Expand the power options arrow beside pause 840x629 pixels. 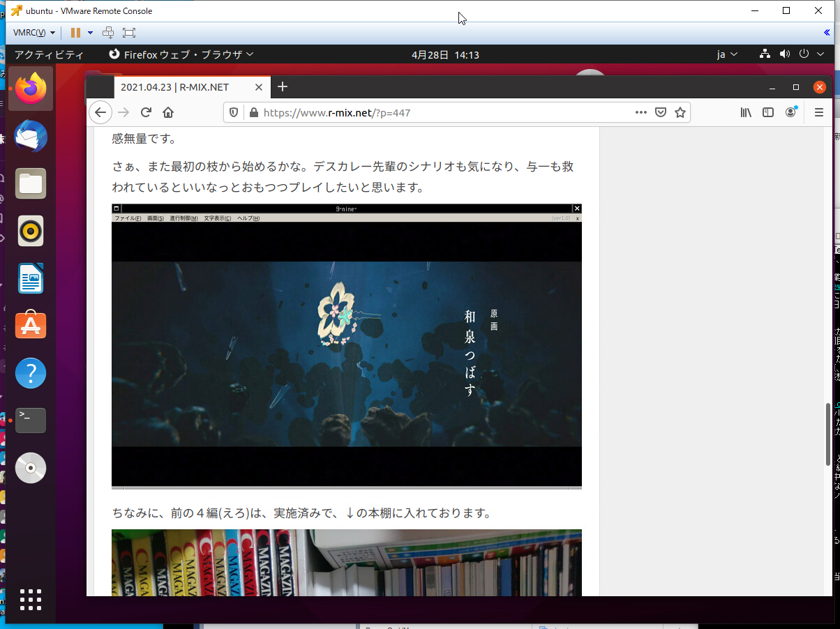coord(90,33)
